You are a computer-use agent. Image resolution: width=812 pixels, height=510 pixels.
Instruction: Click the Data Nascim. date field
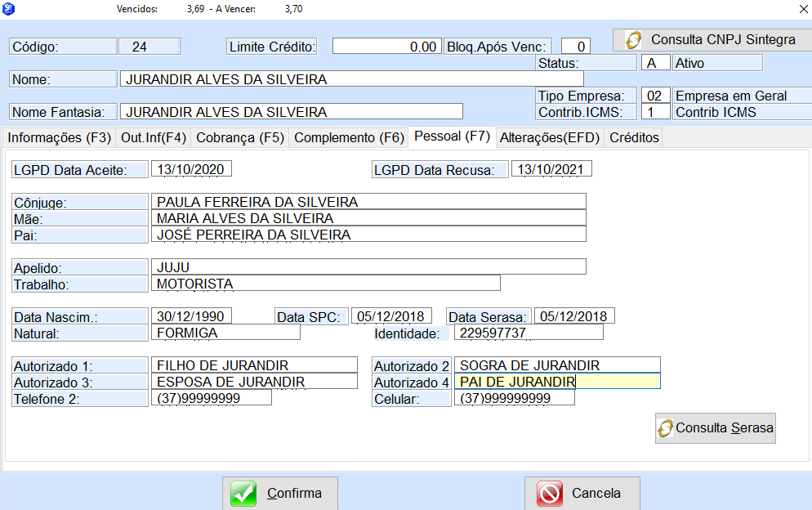tap(191, 316)
